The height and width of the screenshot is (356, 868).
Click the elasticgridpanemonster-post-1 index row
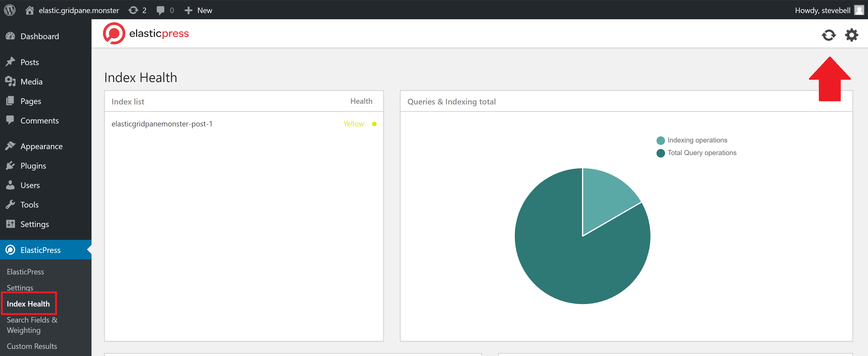click(x=244, y=124)
